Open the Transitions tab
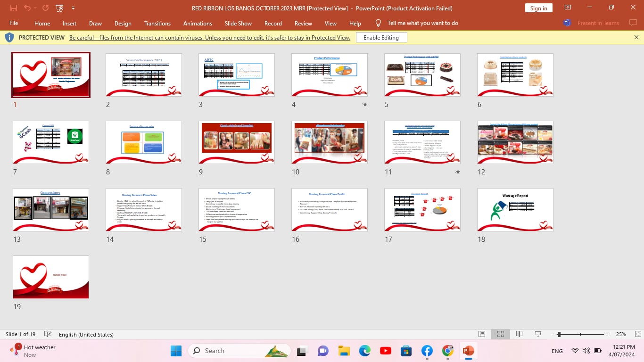Image resolution: width=644 pixels, height=362 pixels. [157, 23]
